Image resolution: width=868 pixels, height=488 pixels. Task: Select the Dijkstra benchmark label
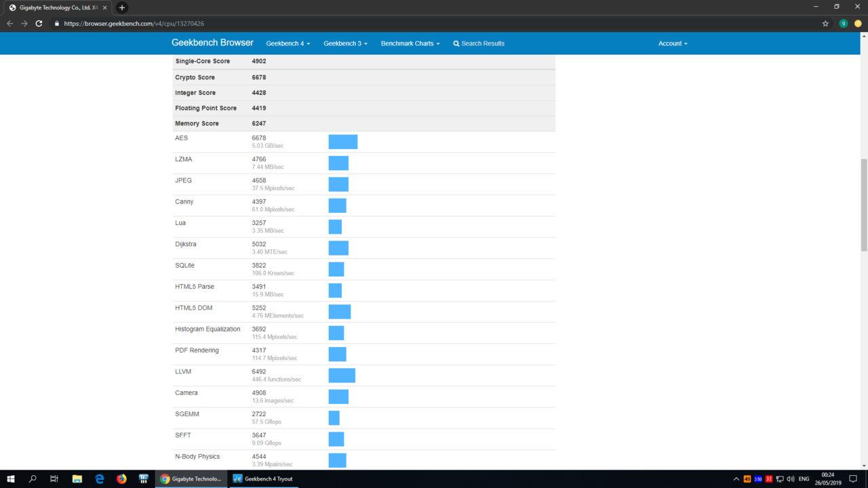coord(185,244)
